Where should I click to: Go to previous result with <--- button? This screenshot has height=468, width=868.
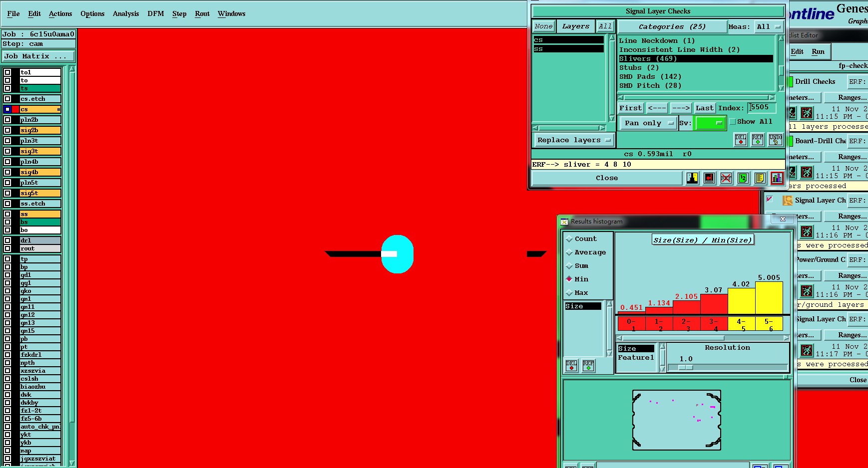click(657, 108)
